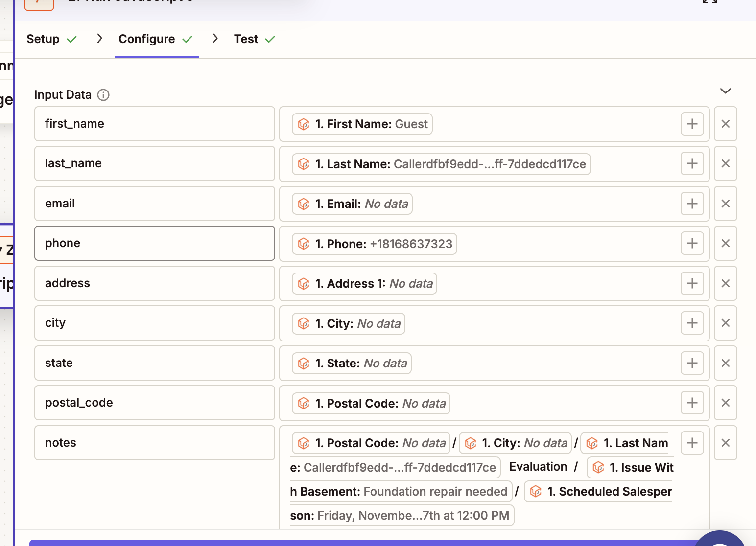Delete the postal_code row
This screenshot has width=756, height=546.
[725, 403]
